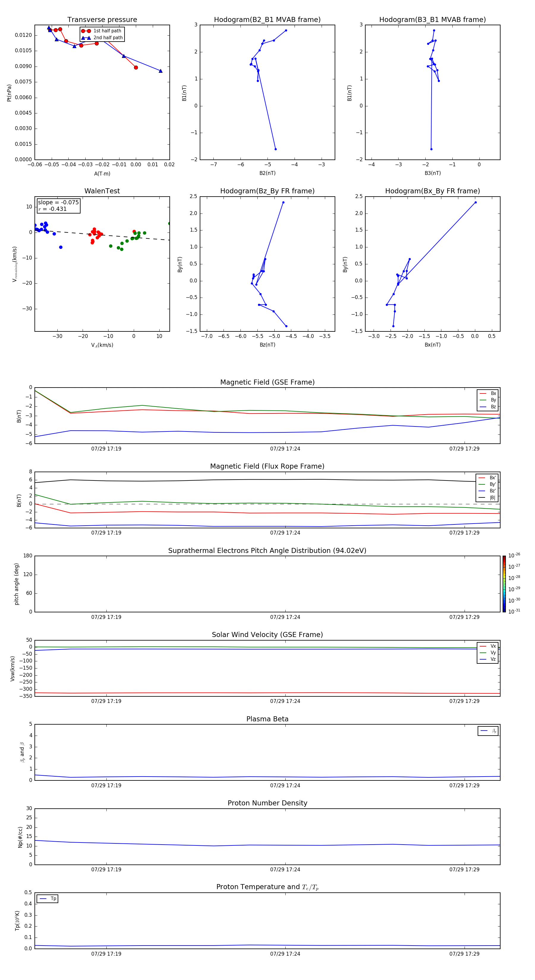The image size is (535, 980).
Task: Click '07/29 17:19' under the GSE field plot
Action: click(106, 449)
